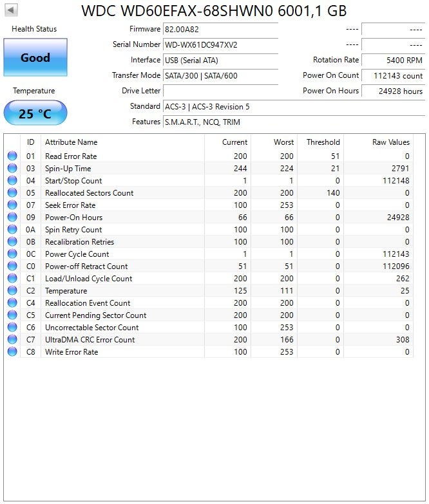Click the status icon for Spin-Up Time

pyautogui.click(x=12, y=168)
